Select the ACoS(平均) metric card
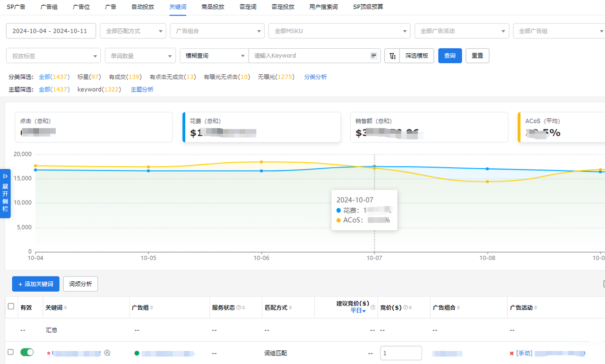Viewport: 605px width, 364px height. click(562, 127)
